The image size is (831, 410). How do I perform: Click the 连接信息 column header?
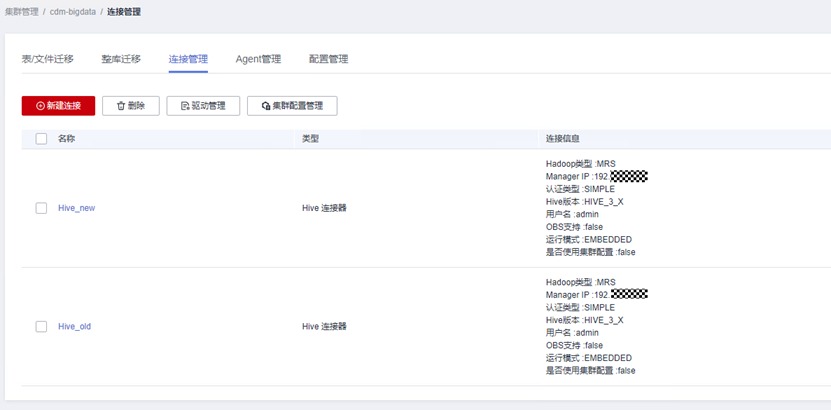coord(562,139)
